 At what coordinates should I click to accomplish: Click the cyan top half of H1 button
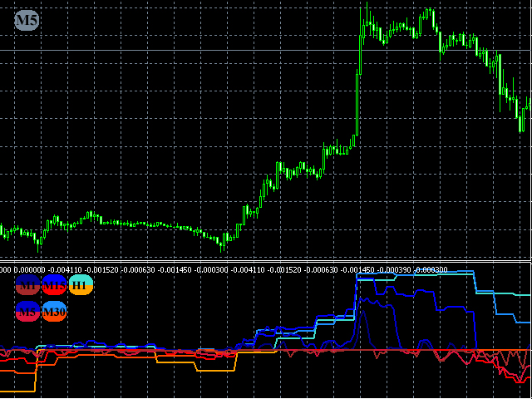[81, 280]
